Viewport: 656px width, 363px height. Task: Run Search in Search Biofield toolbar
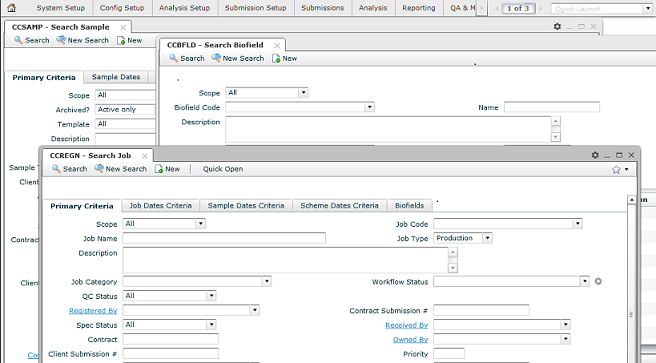(187, 59)
